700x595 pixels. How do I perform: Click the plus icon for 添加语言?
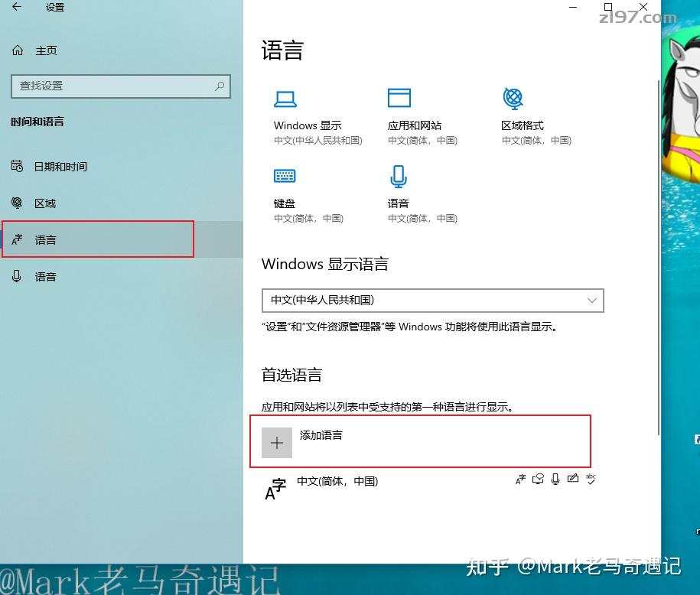tap(277, 442)
